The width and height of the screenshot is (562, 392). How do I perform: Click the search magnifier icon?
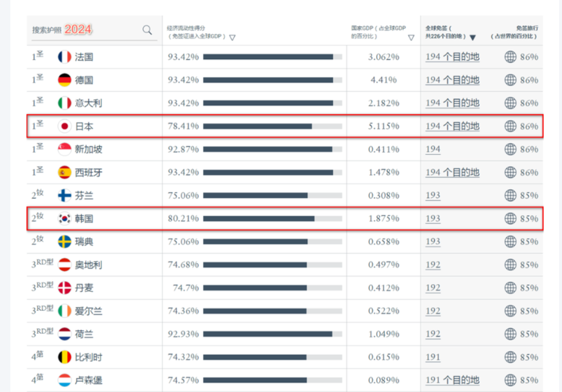click(147, 30)
